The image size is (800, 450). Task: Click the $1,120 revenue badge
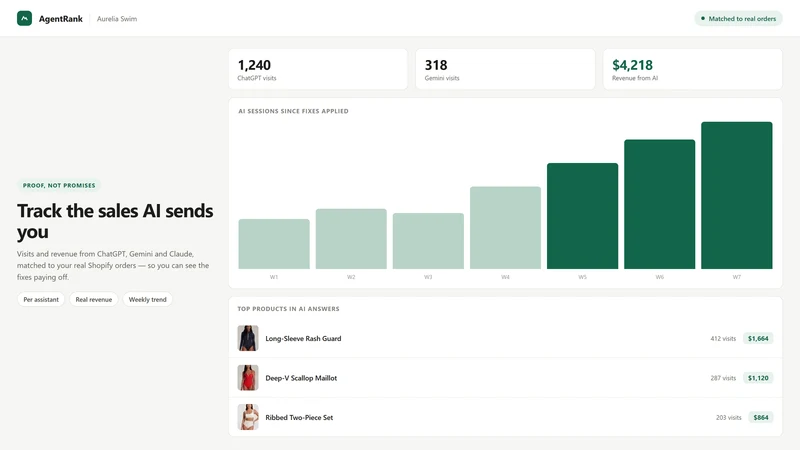point(758,378)
